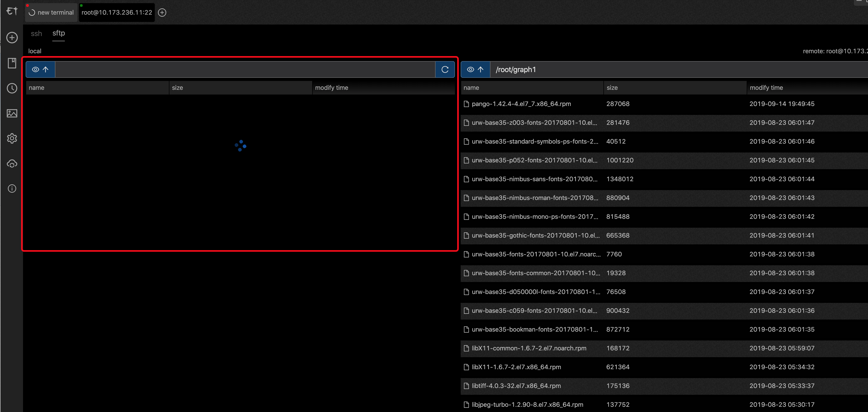Open the about info icon
Screen dimensions: 868x412
(12, 189)
